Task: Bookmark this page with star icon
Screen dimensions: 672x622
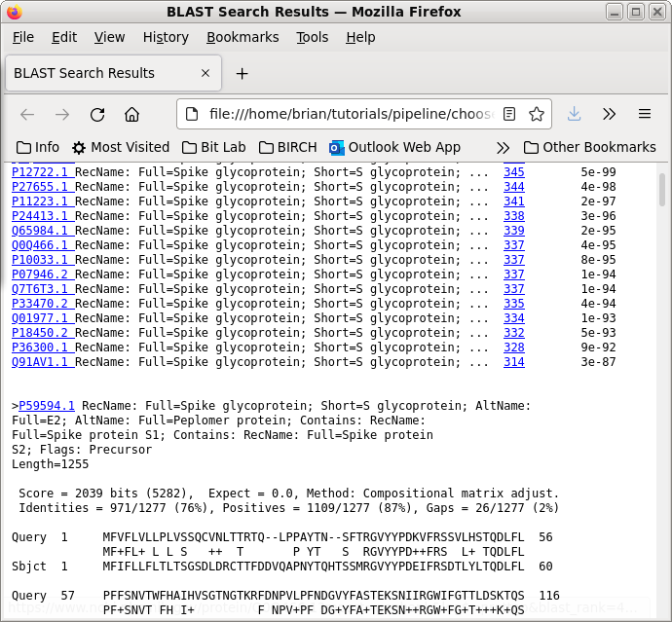Action: (536, 114)
